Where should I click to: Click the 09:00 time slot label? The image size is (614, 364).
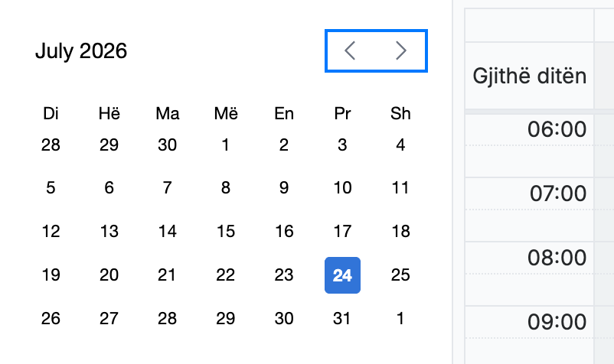pos(557,322)
